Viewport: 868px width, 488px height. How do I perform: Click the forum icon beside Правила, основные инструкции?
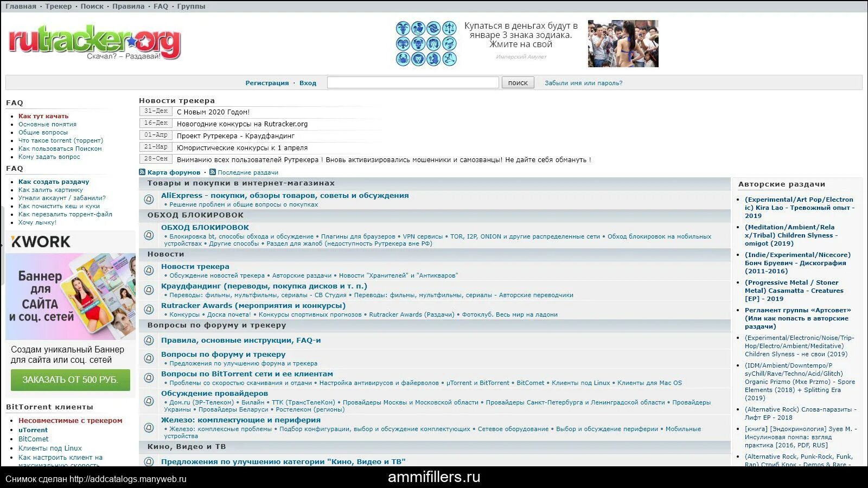pyautogui.click(x=149, y=341)
